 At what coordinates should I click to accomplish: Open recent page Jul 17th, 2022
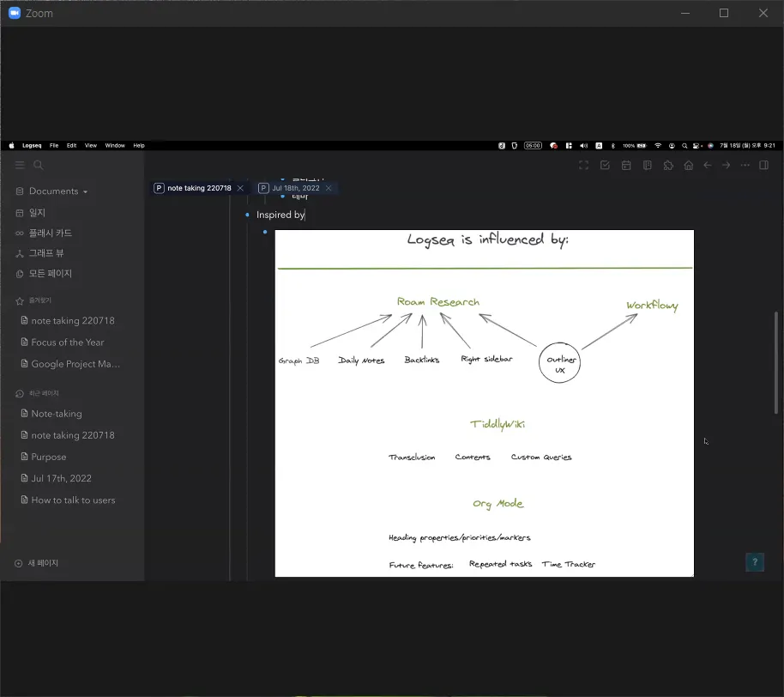point(56,478)
